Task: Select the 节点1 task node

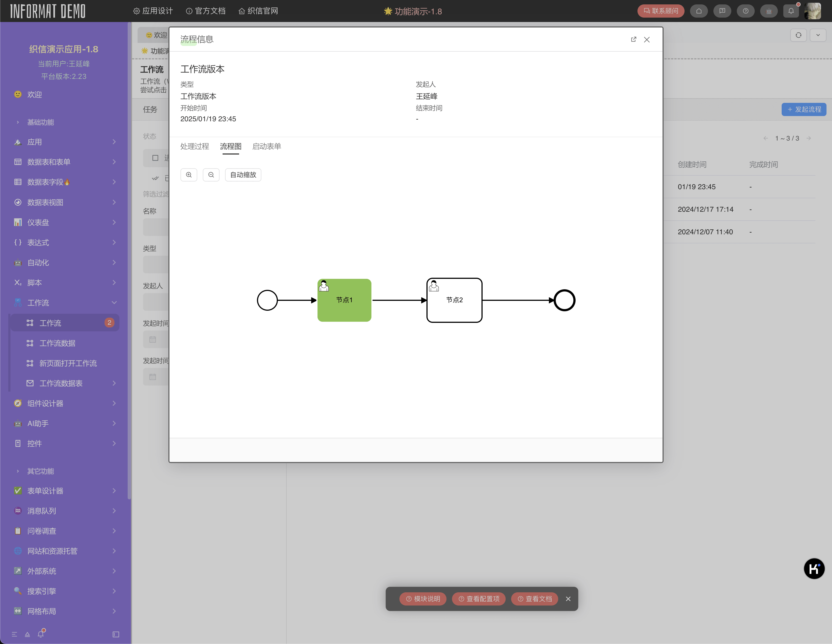Action: point(344,300)
